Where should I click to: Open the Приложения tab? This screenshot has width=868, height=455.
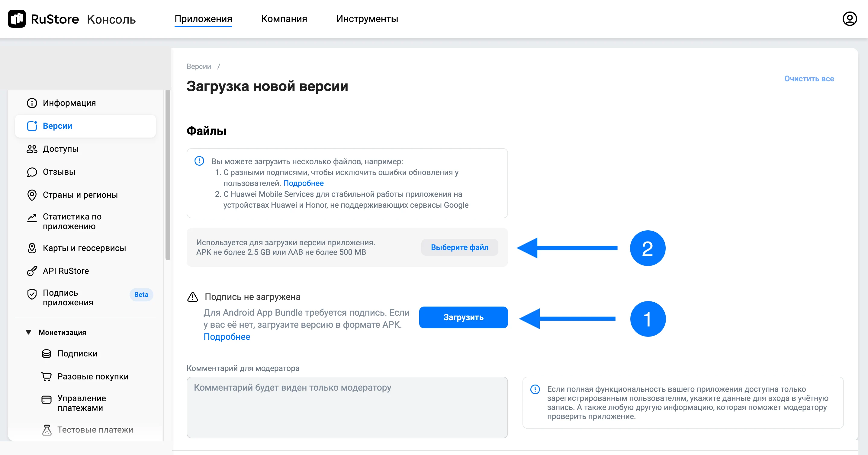coord(203,19)
